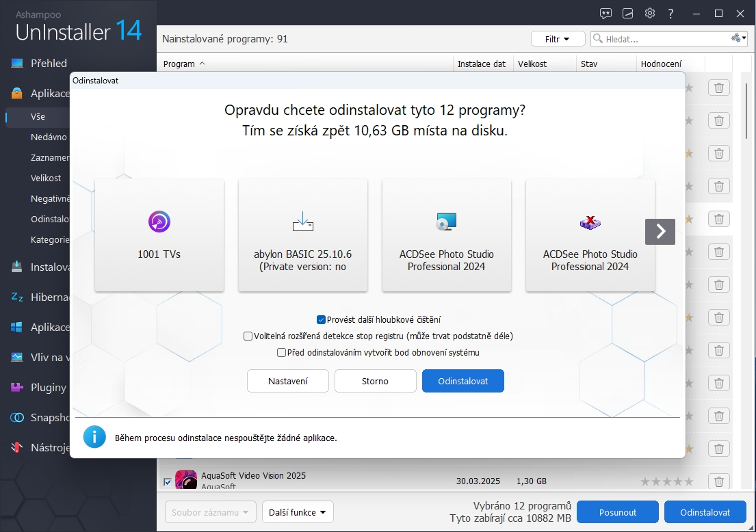Click the topmost trash icon in program list
The width and height of the screenshot is (756, 532).
coord(718,88)
